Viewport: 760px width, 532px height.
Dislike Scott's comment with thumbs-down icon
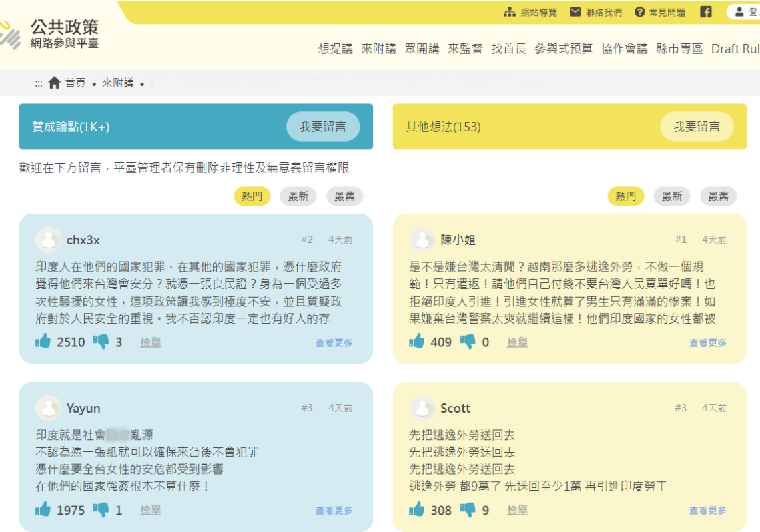pyautogui.click(x=468, y=510)
